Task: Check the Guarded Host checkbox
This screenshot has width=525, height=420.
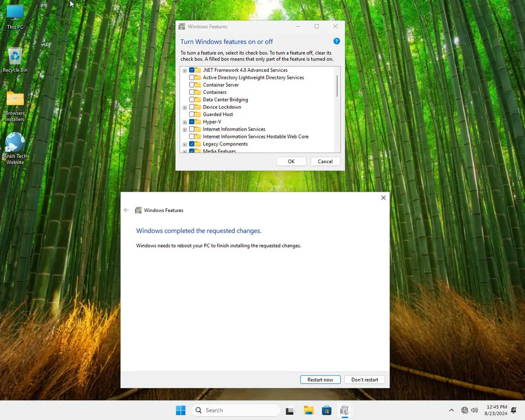Action: point(192,114)
